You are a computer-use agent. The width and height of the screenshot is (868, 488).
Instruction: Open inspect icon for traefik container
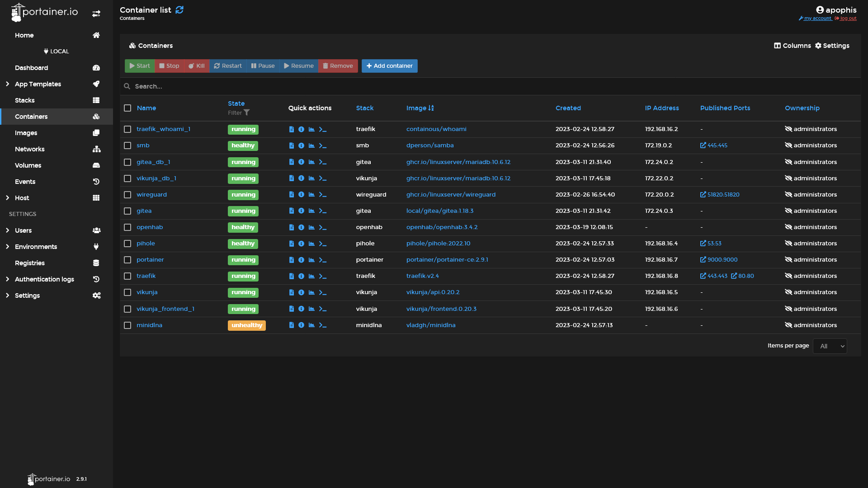pos(301,276)
